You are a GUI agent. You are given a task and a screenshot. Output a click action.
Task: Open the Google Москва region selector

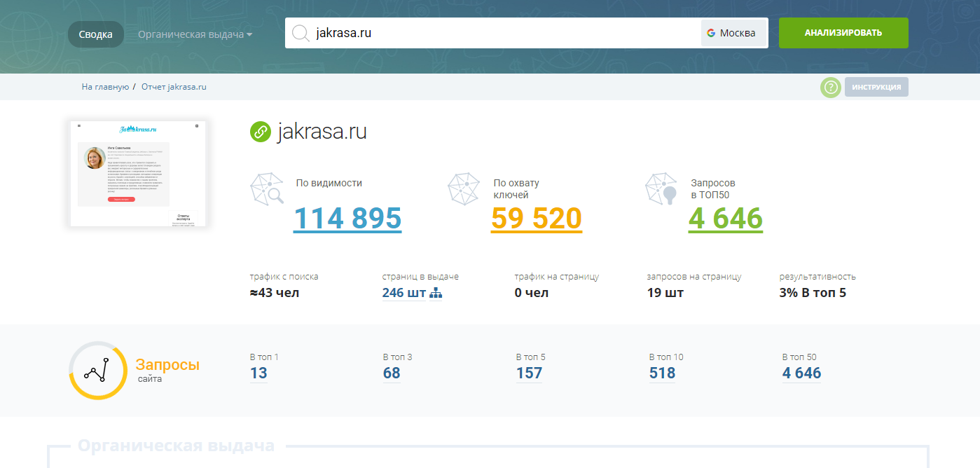click(731, 33)
